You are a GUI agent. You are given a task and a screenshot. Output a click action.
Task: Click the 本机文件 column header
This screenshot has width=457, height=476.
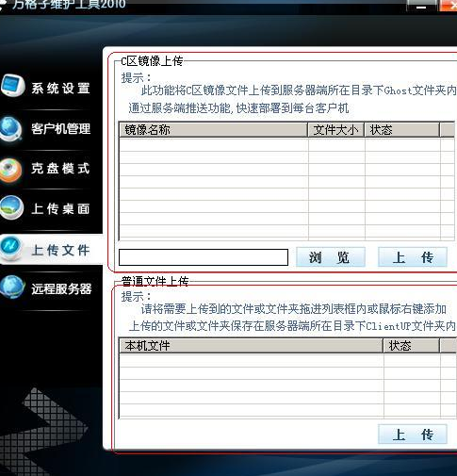point(251,346)
